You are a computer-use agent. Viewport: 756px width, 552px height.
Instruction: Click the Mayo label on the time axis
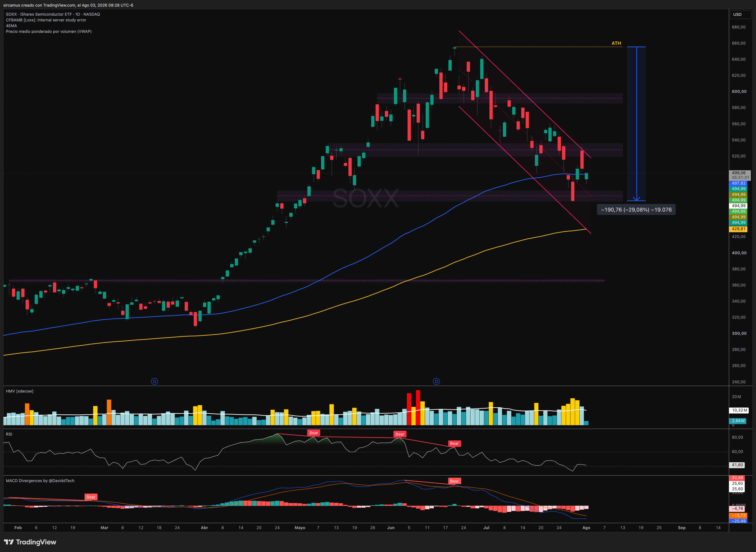[x=300, y=527]
